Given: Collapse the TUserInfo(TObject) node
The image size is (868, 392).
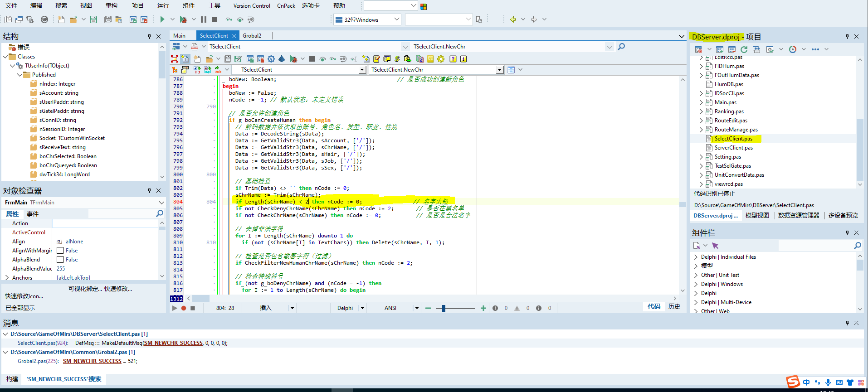Looking at the screenshot, I should 13,66.
